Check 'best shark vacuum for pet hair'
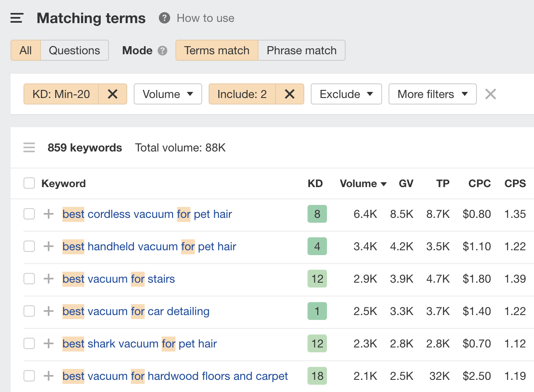 click(x=29, y=343)
